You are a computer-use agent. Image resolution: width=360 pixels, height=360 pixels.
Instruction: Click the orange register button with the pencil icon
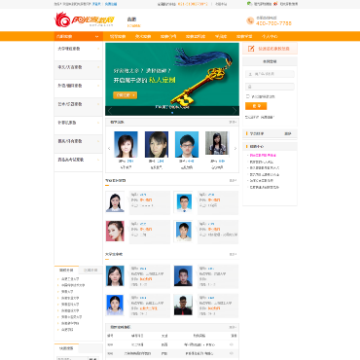[270, 49]
